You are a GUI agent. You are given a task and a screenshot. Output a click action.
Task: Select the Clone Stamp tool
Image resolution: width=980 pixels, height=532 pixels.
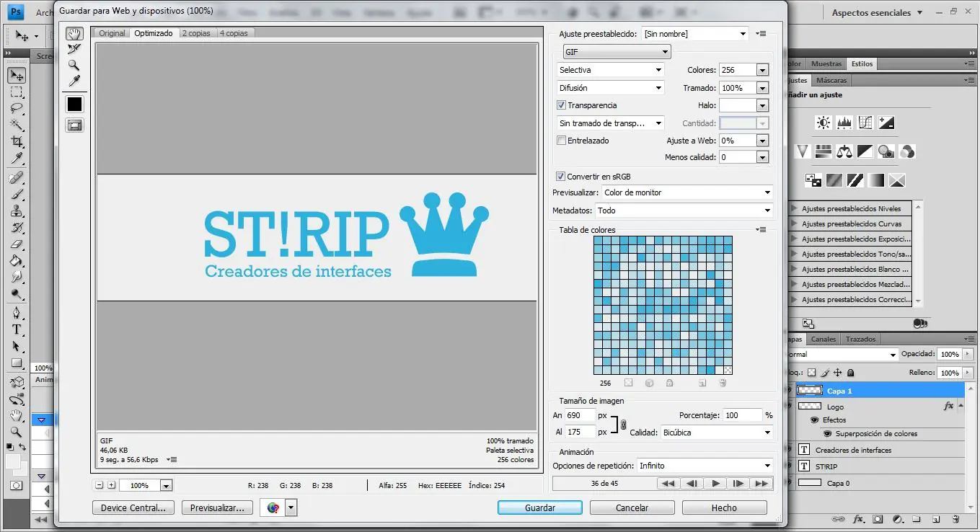(17, 211)
